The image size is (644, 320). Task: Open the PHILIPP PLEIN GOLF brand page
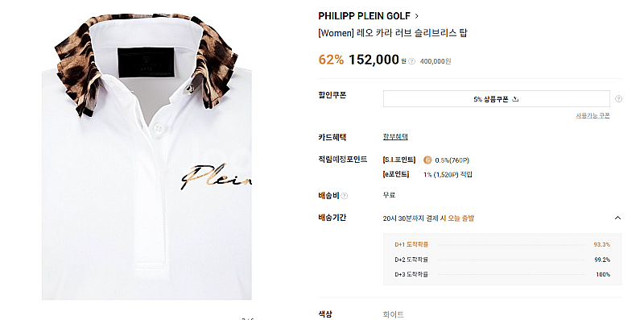[x=365, y=16]
